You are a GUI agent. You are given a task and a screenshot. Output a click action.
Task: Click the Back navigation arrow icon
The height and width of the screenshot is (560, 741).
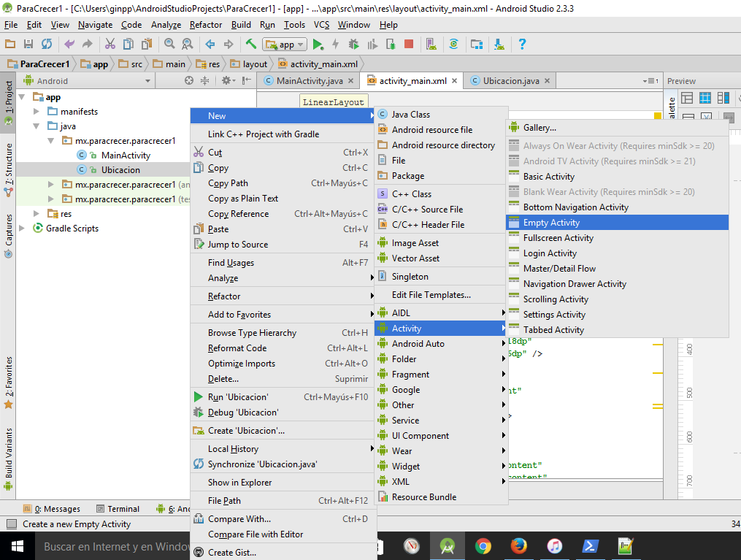click(x=210, y=45)
